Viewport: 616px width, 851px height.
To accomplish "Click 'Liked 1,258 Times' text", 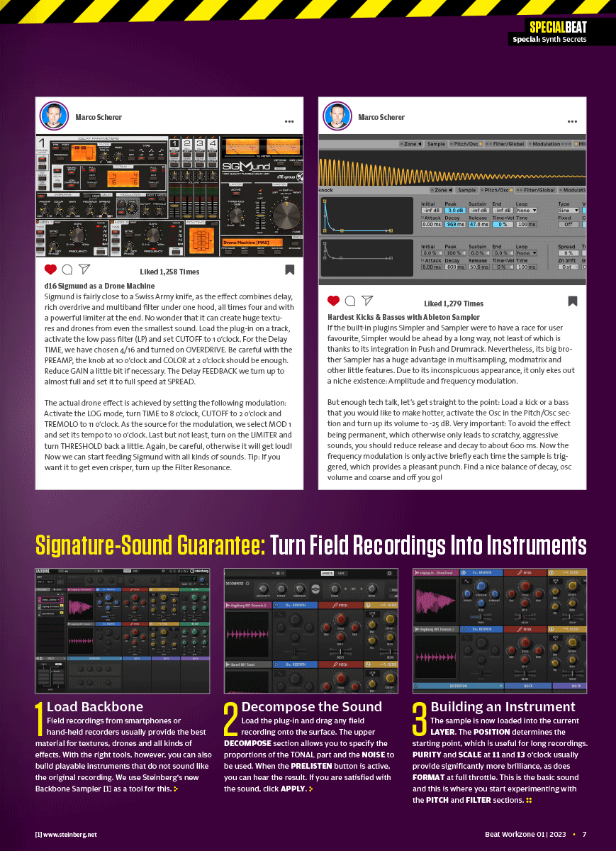I will point(169,272).
